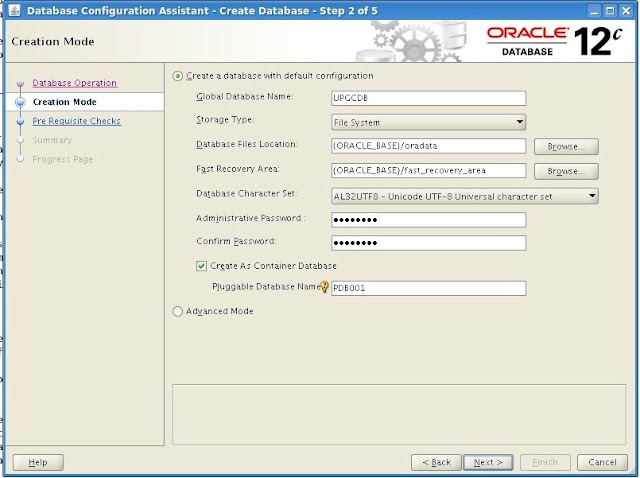Viewport: 640px width, 478px height.
Task: Open the Storage Type dropdown
Action: point(429,122)
